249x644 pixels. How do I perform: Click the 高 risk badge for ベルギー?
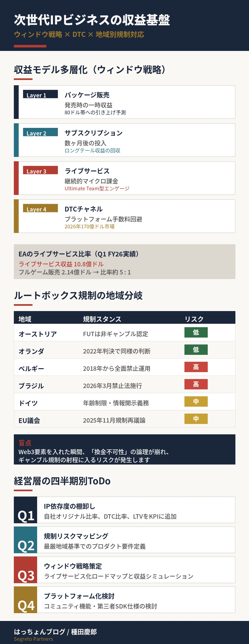196,367
